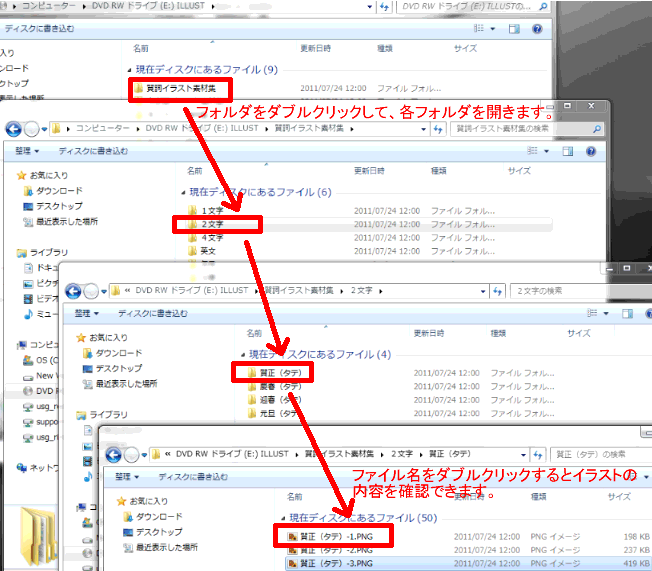Click the change view icon in the 賀詞イラスト素材集 window
Image resolution: width=652 pixels, height=571 pixels.
[x=532, y=151]
